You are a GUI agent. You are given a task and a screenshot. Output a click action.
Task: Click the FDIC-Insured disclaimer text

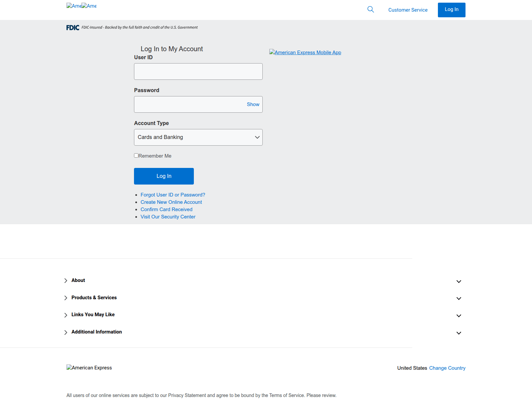pos(140,28)
